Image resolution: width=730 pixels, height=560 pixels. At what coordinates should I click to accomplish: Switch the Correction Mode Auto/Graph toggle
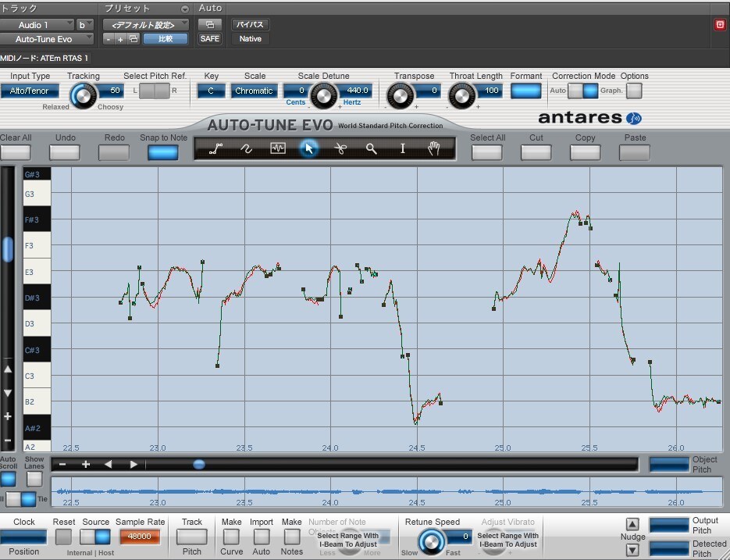pos(583,91)
